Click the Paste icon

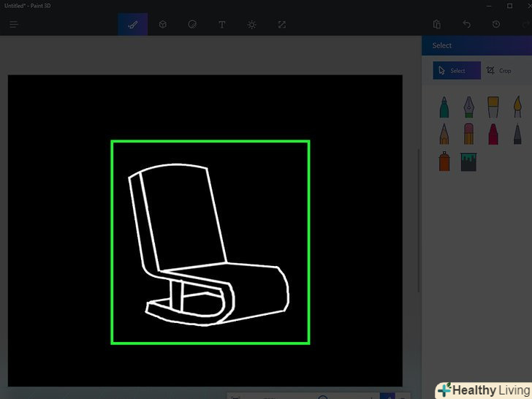(x=437, y=24)
